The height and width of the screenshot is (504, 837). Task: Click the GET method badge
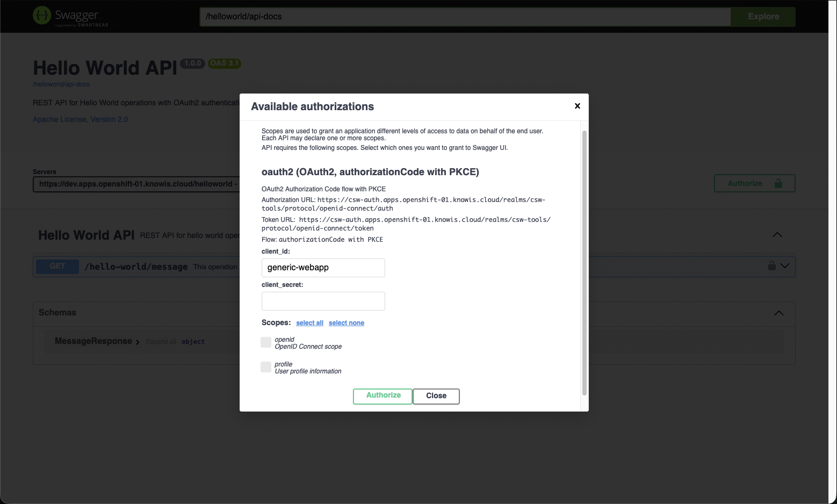[57, 267]
